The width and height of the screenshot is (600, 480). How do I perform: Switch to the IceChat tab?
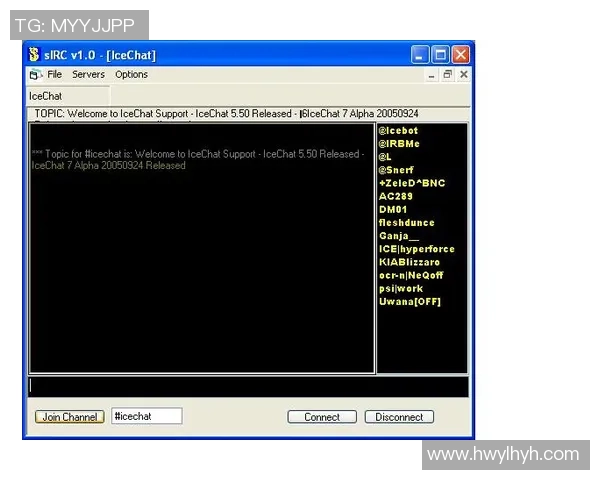point(45,96)
